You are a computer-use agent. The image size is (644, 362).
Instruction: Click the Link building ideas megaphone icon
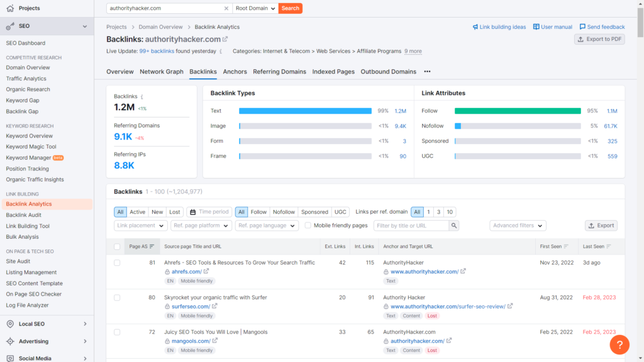[x=475, y=27]
